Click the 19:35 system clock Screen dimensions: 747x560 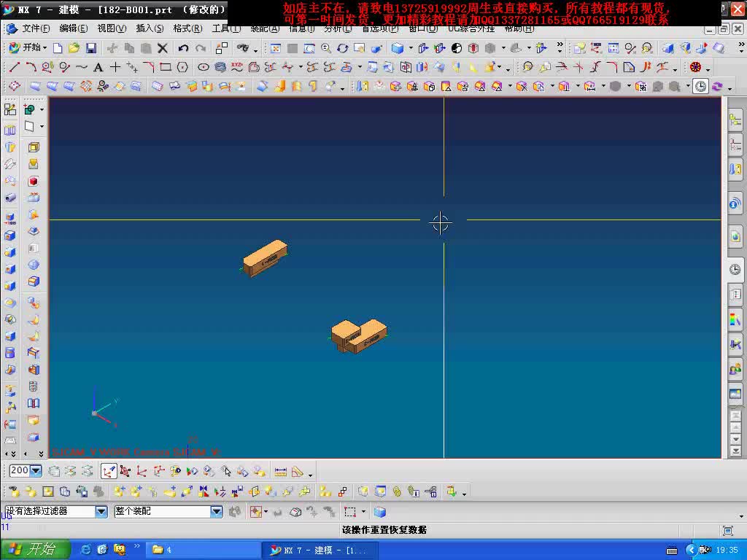click(x=727, y=550)
